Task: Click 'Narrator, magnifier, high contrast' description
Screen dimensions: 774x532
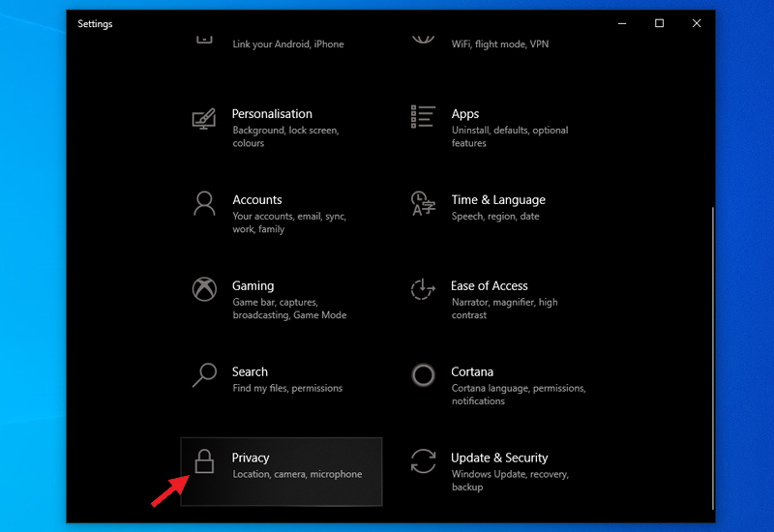Action: tap(504, 309)
